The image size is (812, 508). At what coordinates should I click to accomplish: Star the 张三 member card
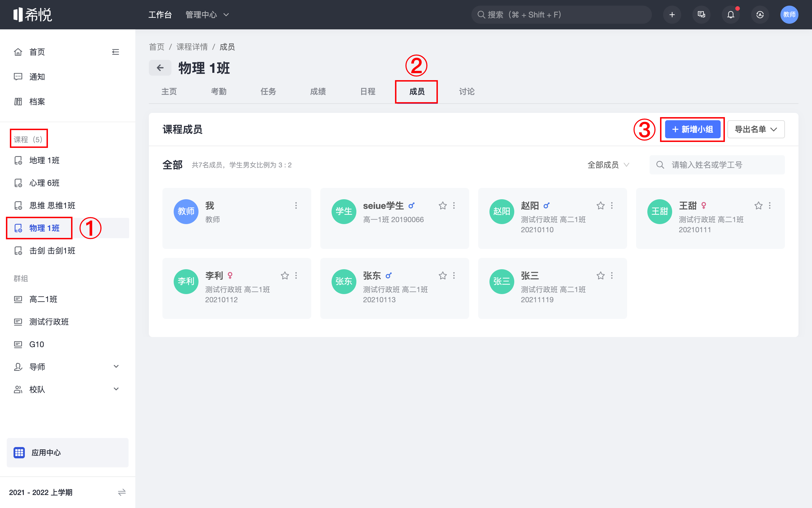tap(601, 275)
